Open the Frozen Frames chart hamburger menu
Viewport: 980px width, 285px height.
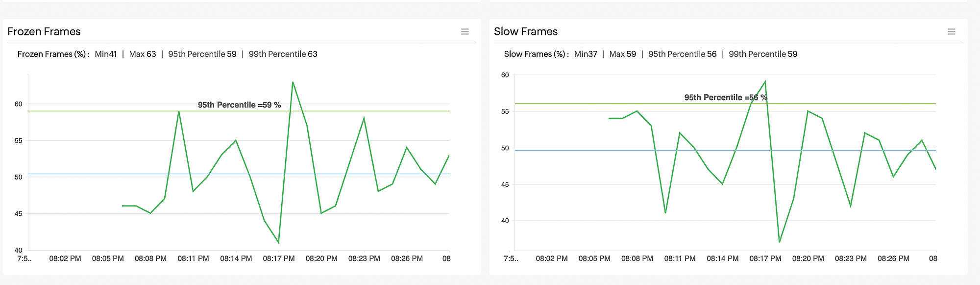click(465, 32)
